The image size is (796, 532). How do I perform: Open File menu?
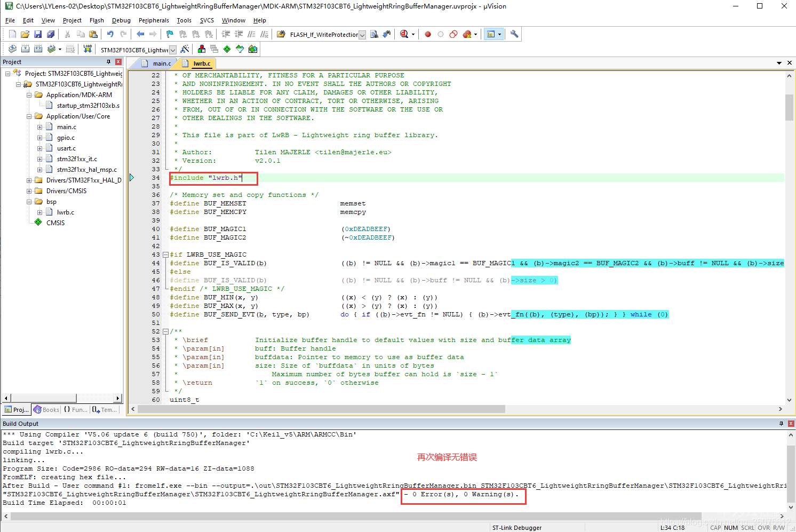(10, 20)
